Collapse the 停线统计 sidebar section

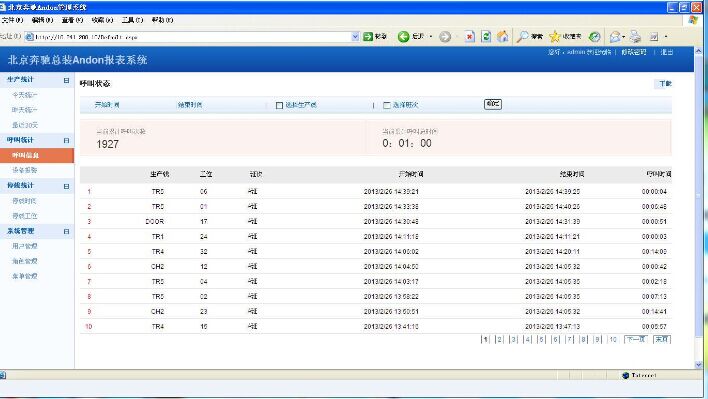tap(66, 186)
